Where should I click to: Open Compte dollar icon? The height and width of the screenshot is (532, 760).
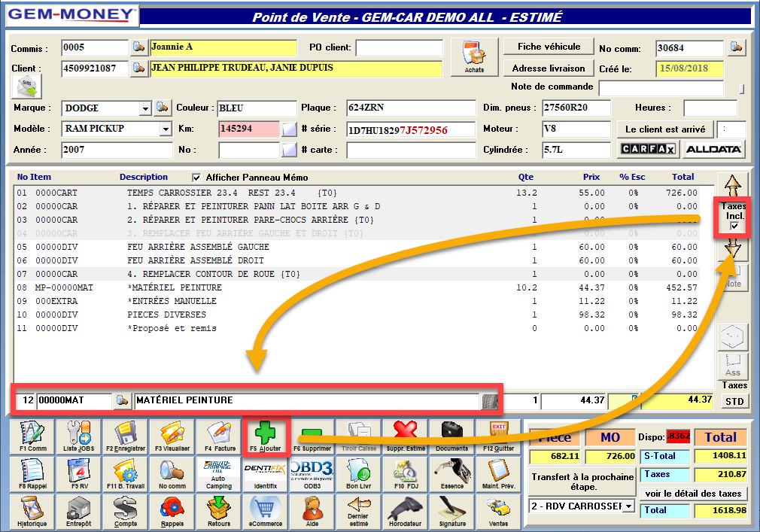pos(126,512)
